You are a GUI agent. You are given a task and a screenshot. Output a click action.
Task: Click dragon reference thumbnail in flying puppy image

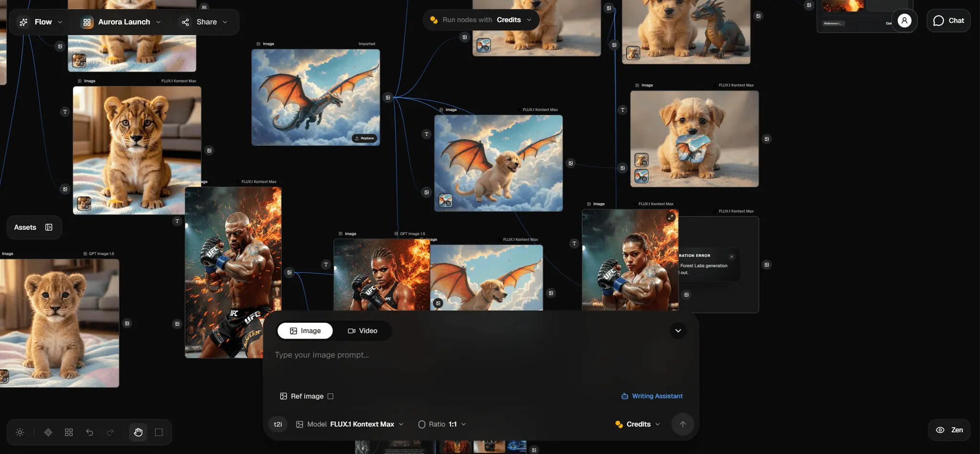click(x=445, y=200)
